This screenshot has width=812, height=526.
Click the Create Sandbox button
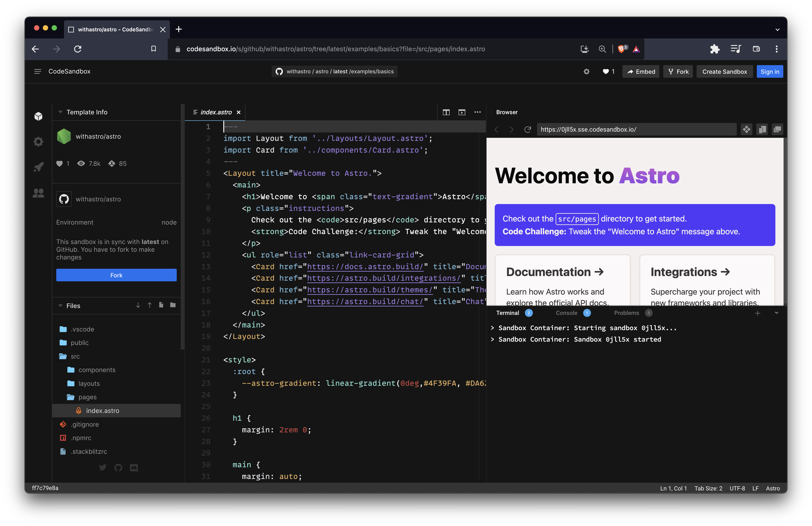tap(724, 71)
